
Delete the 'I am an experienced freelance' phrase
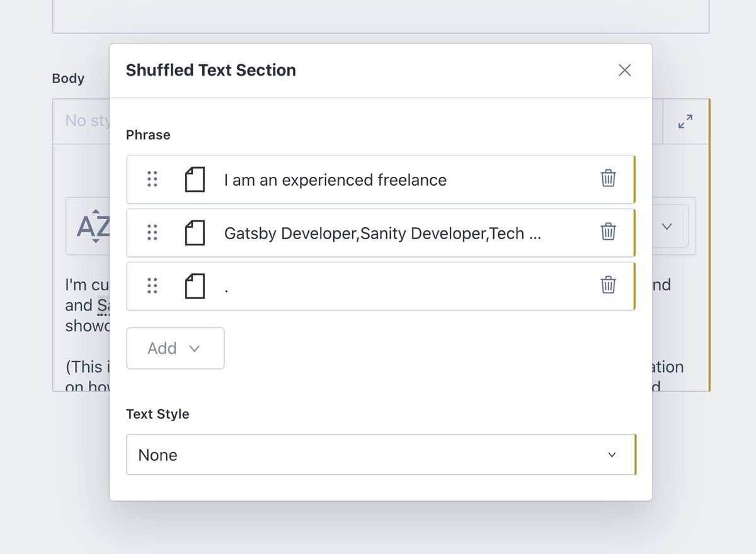click(x=608, y=179)
